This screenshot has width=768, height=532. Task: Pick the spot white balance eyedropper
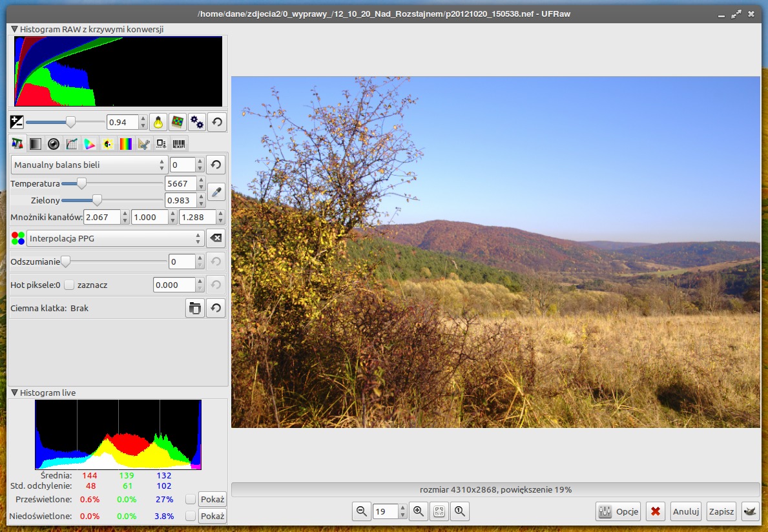click(216, 192)
